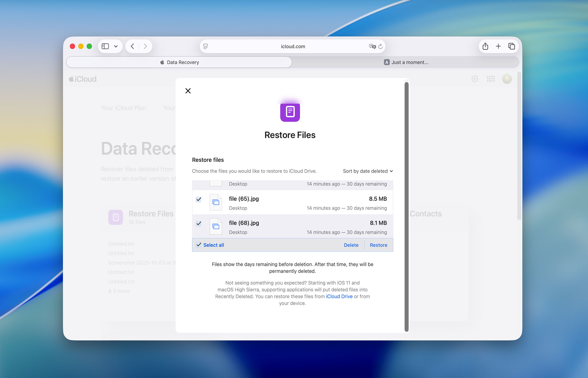Click the forward navigation arrow
Viewport: 588px width, 378px height.
(145, 46)
